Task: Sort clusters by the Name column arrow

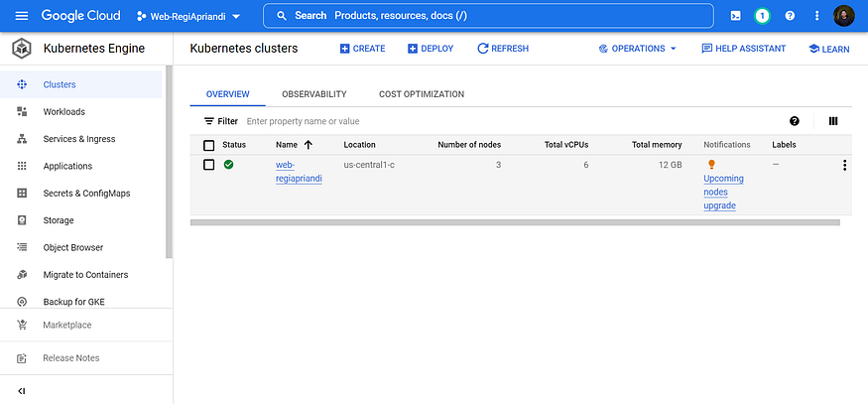Action: pos(309,145)
